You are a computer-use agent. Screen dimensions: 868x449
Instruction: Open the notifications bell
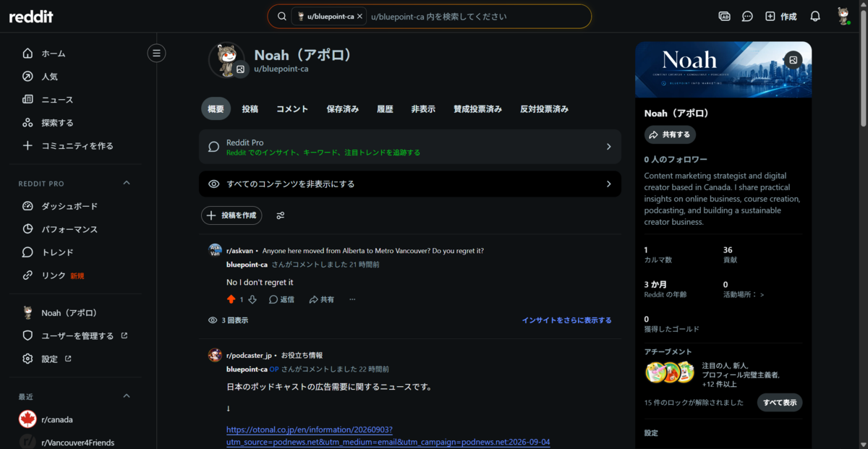[815, 16]
